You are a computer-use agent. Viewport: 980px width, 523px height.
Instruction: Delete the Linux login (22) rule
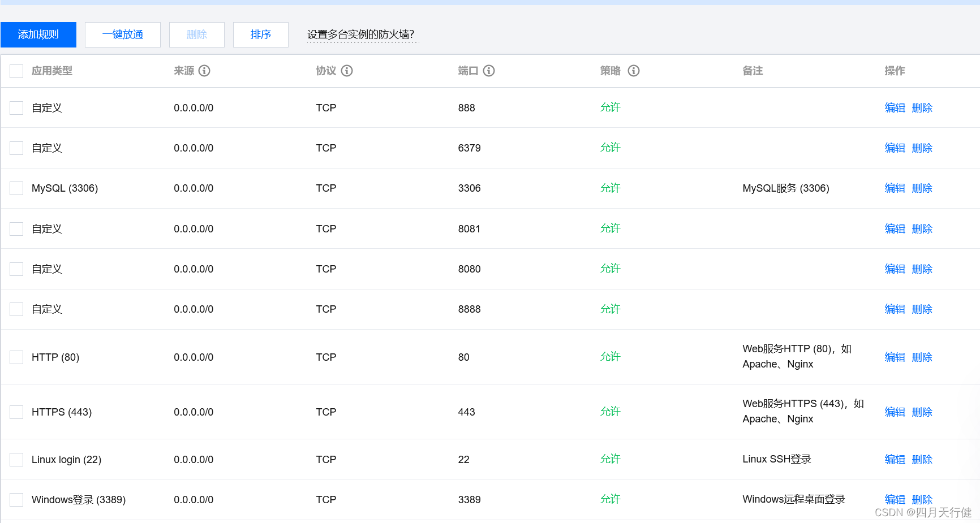(x=922, y=460)
